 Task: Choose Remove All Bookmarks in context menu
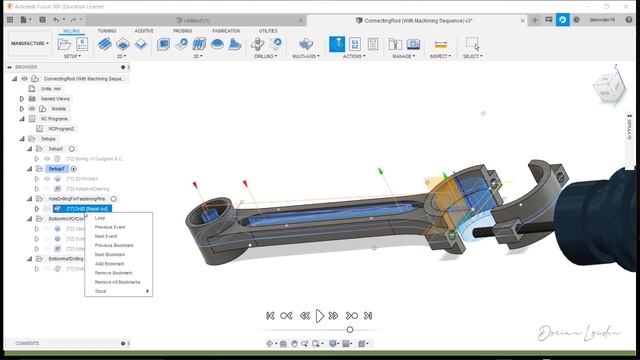(118, 282)
